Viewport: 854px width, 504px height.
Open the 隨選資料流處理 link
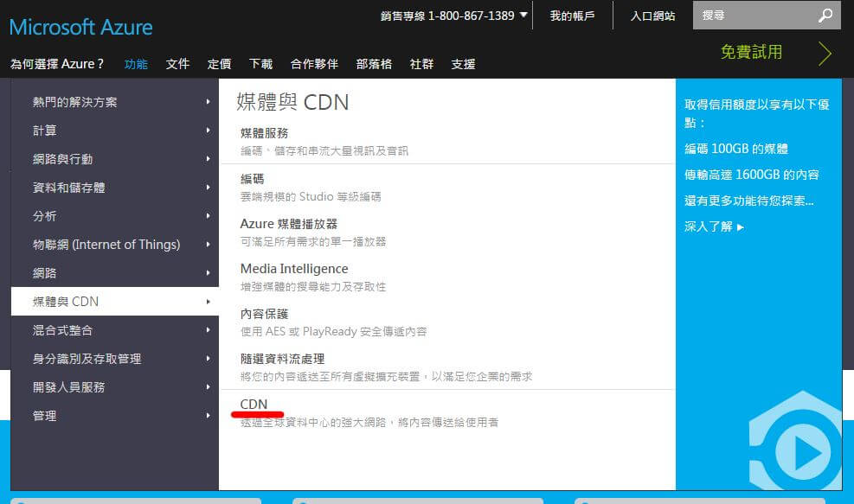pos(282,359)
